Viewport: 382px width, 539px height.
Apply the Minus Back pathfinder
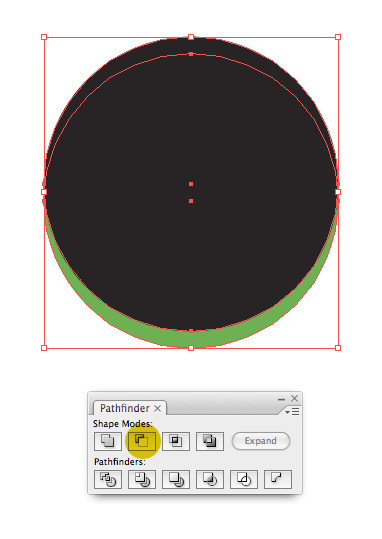click(278, 479)
